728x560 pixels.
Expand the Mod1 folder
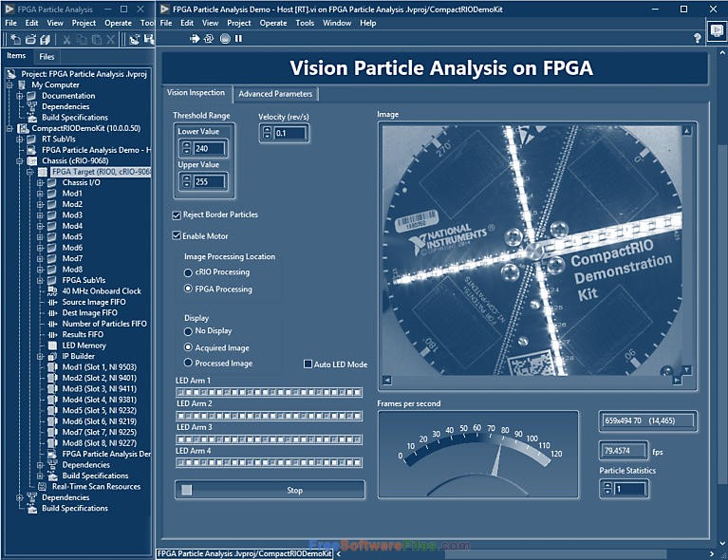tap(40, 194)
